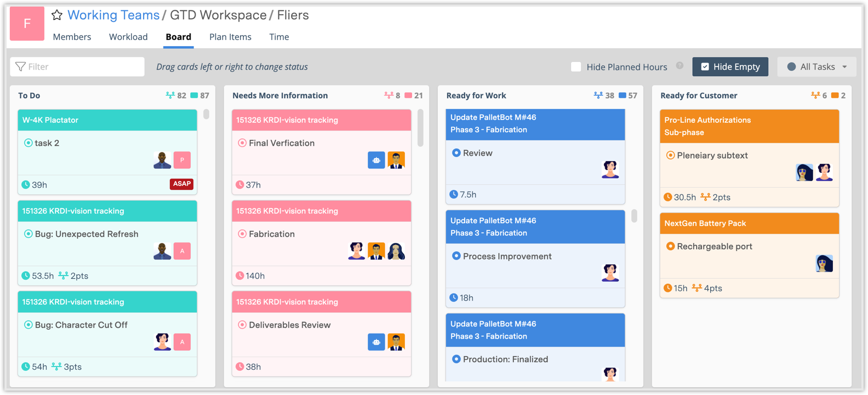The image size is (868, 395).
Task: Open the All Tasks dropdown
Action: click(816, 67)
